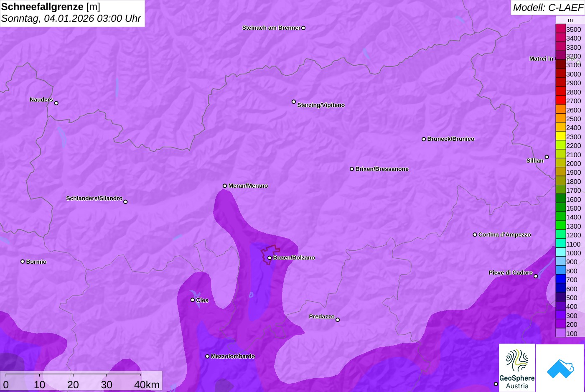Click the Mezzolombardo location marker
The image size is (585, 392).
point(207,356)
